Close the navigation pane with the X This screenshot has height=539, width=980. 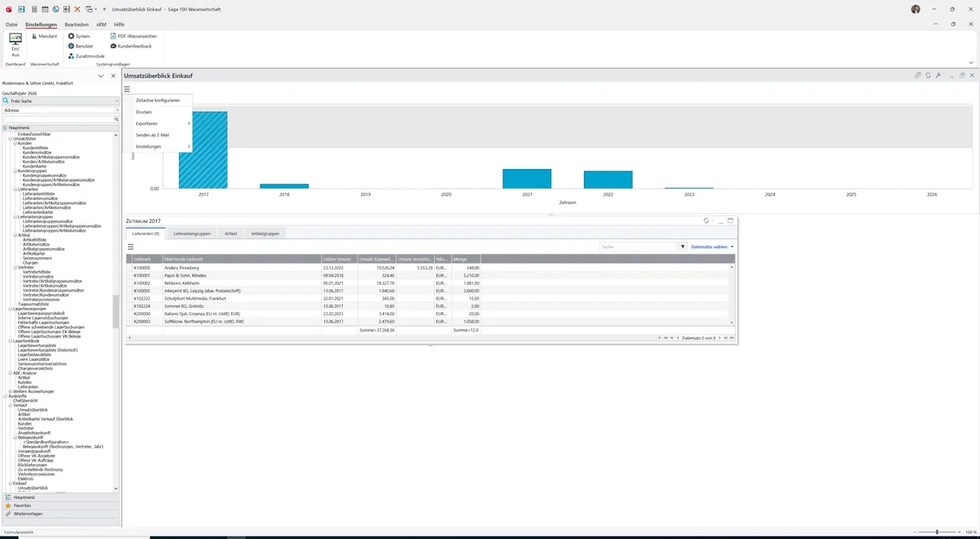click(114, 76)
